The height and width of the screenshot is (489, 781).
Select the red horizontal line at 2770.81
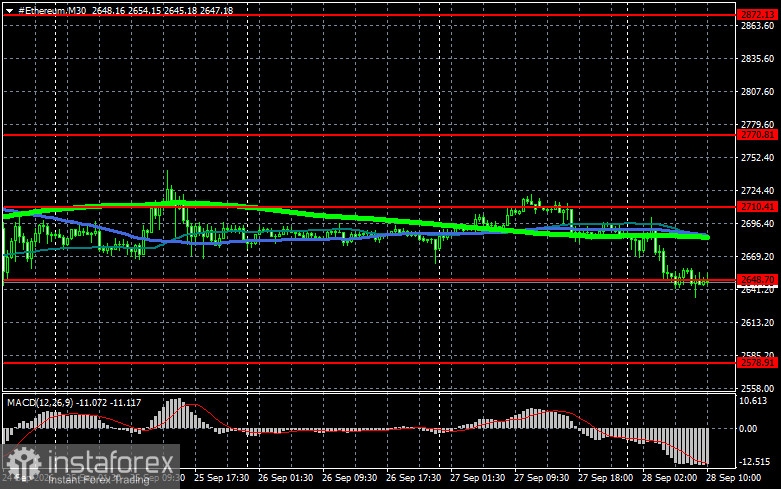coord(369,135)
